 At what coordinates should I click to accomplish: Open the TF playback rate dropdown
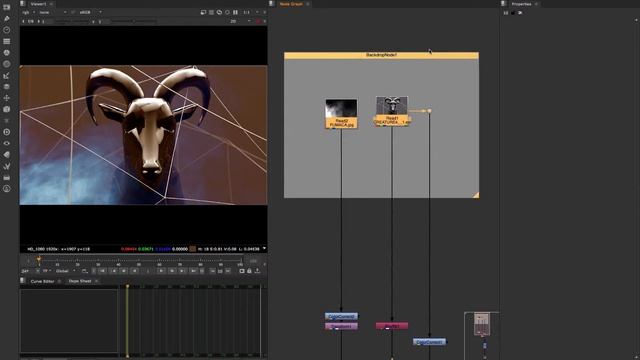47,271
